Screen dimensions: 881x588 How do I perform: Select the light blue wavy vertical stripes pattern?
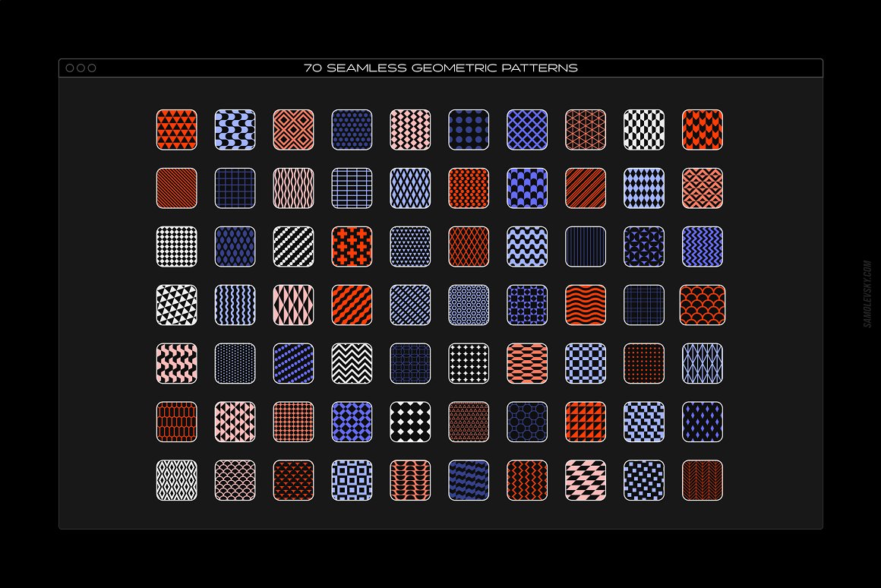click(x=235, y=305)
